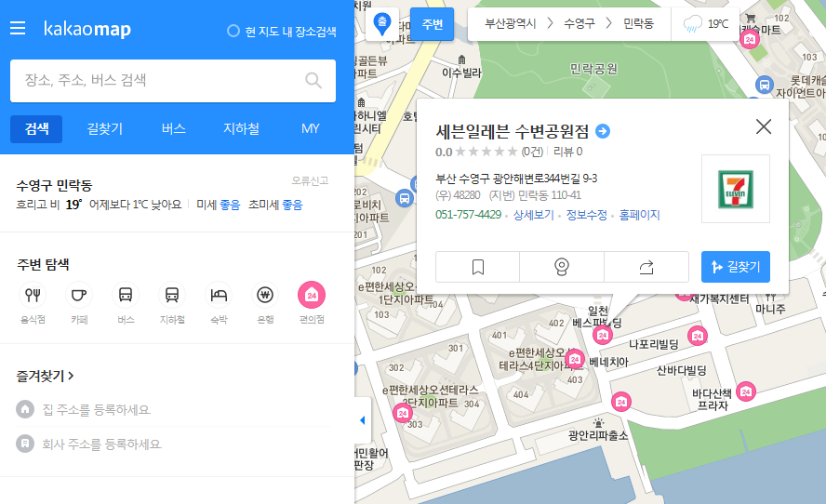Click the departure pin icon on map
The width and height of the screenshot is (826, 504).
pyautogui.click(x=382, y=24)
